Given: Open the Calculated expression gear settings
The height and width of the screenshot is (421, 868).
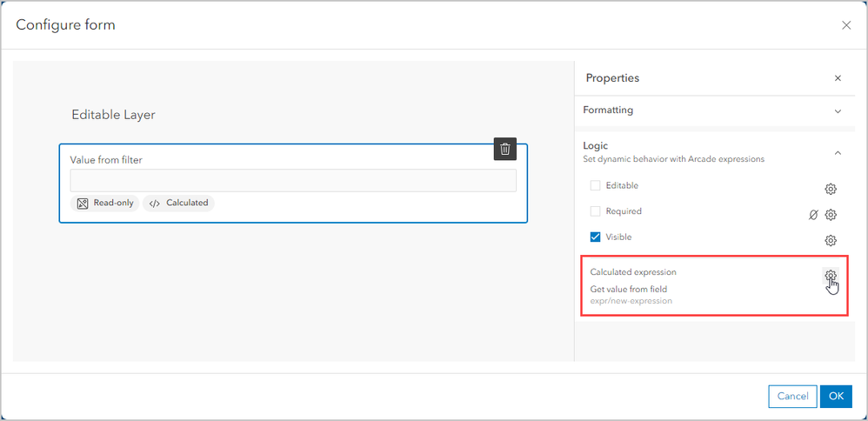Looking at the screenshot, I should (831, 276).
